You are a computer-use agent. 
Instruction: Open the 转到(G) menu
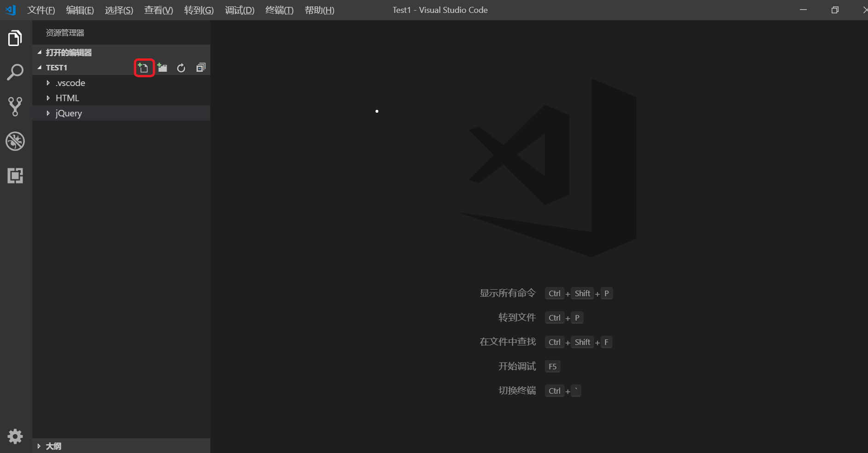coord(199,10)
